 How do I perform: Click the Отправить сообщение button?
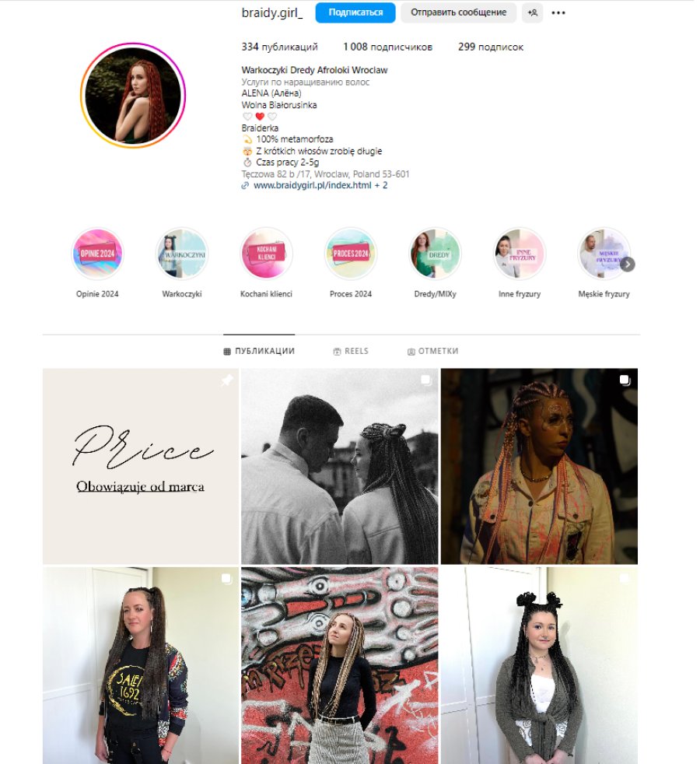click(x=458, y=12)
